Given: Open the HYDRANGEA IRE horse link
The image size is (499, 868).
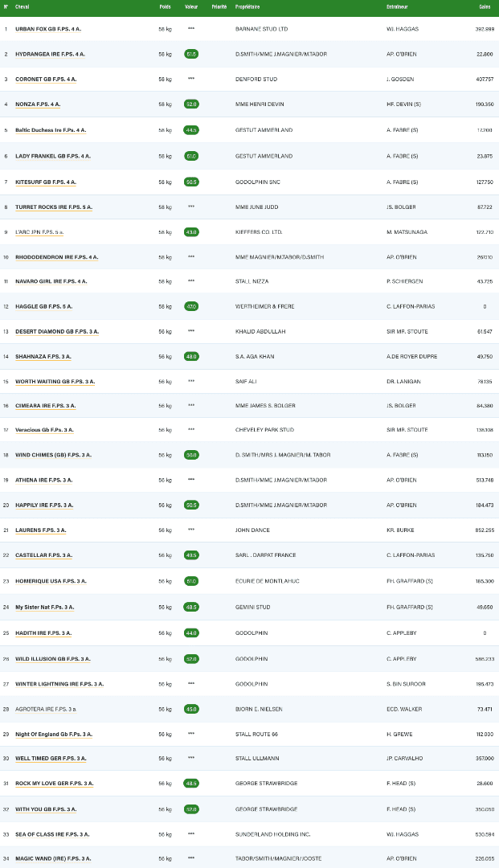Looking at the screenshot, I should (50, 55).
